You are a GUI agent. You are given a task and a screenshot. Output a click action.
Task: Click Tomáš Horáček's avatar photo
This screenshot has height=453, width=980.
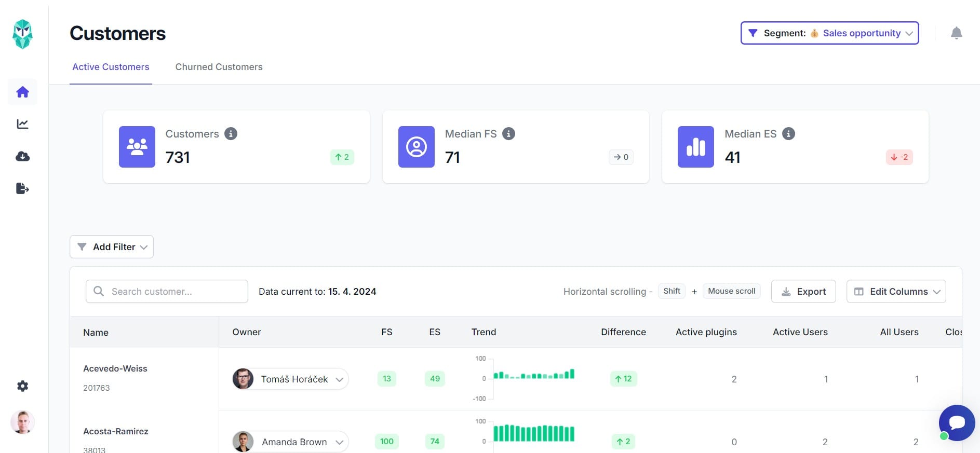pyautogui.click(x=243, y=379)
